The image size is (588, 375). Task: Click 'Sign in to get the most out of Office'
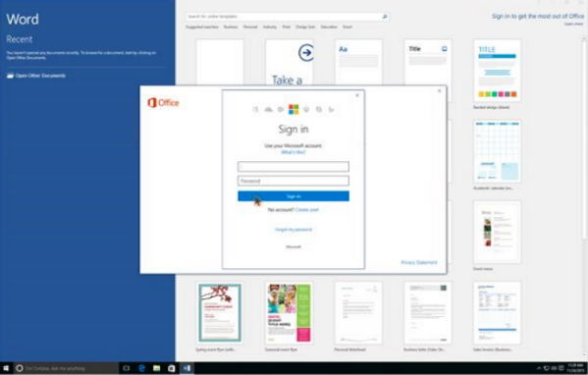pos(538,16)
